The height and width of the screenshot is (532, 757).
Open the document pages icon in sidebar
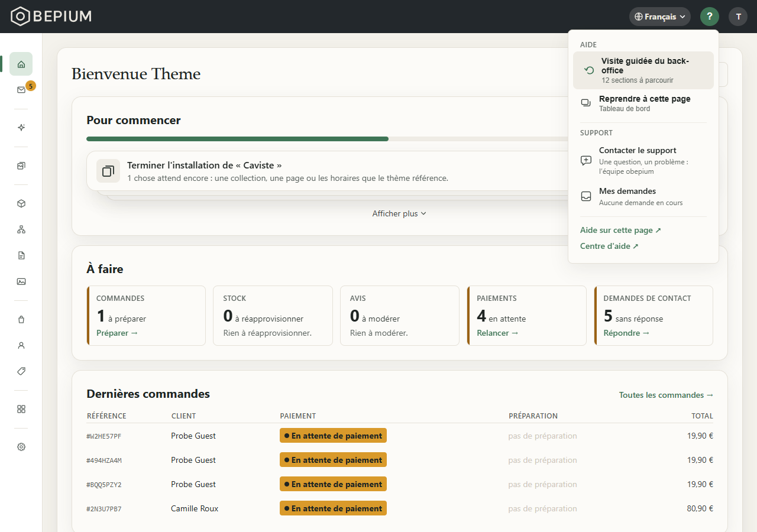coord(21,255)
